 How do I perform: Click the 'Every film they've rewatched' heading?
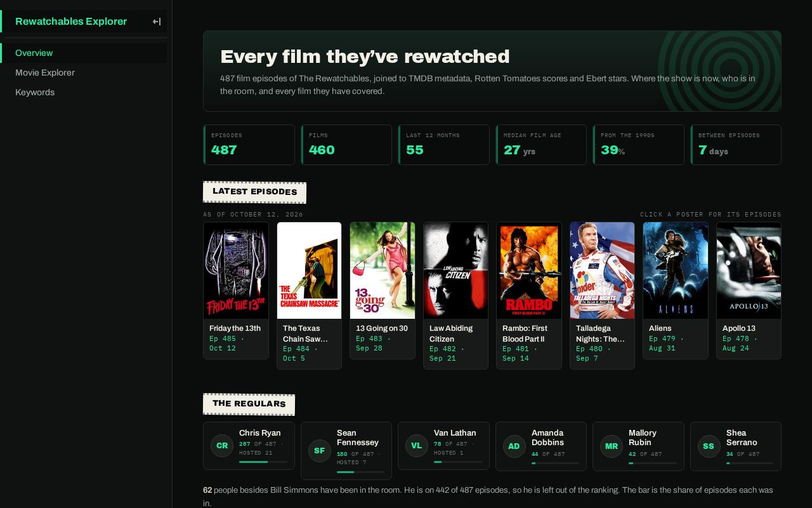(365, 57)
